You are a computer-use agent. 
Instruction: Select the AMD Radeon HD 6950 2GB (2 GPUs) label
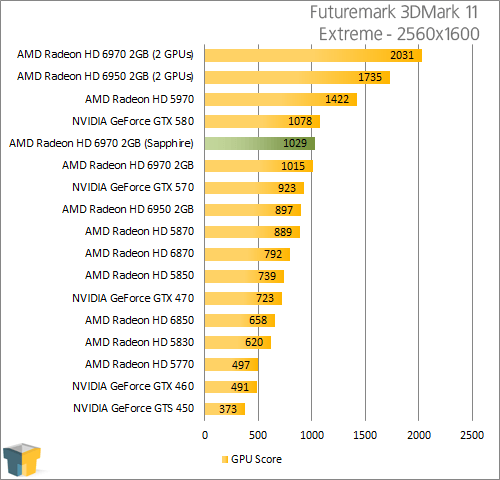105,76
